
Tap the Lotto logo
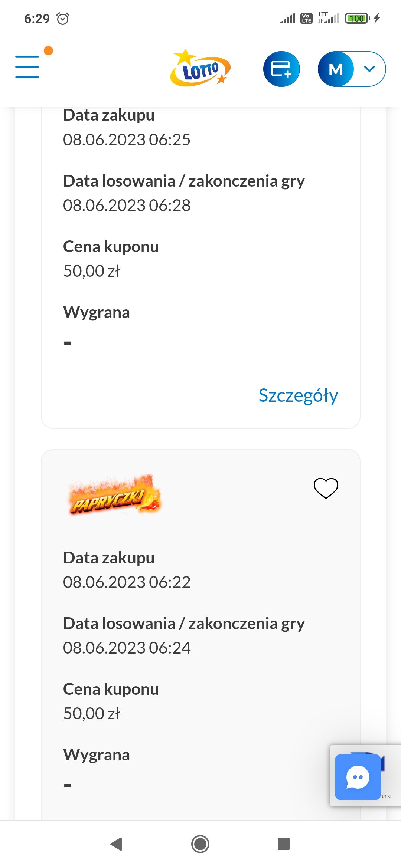(x=200, y=69)
